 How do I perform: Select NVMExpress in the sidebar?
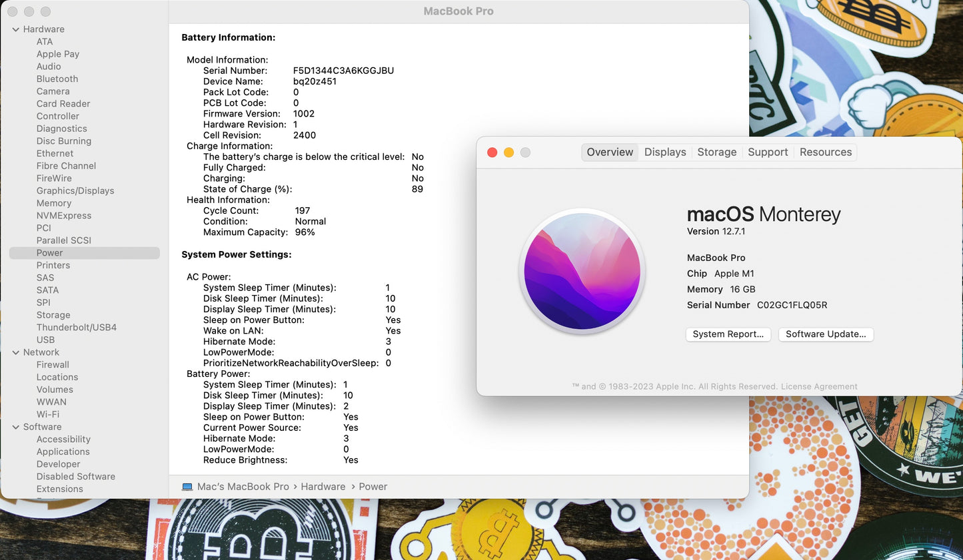point(64,216)
